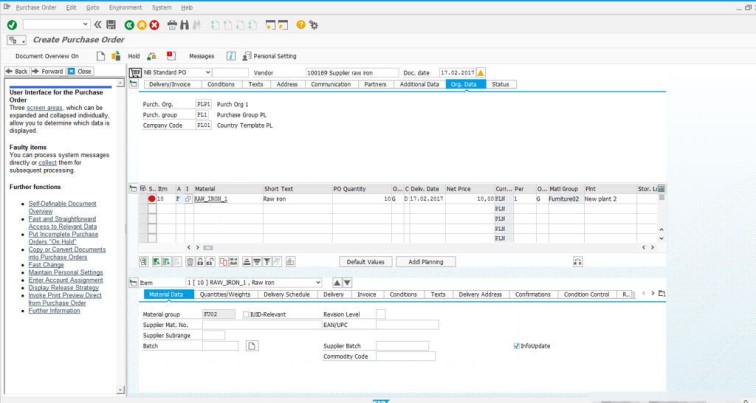The image size is (756, 403).
Task: Click the shopping cart icon beside NB Standard PO
Action: pos(134,73)
